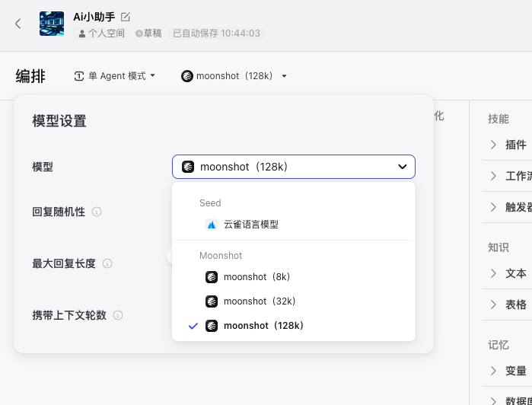Click the 回复随机性 label
The image size is (532, 405).
coord(59,212)
